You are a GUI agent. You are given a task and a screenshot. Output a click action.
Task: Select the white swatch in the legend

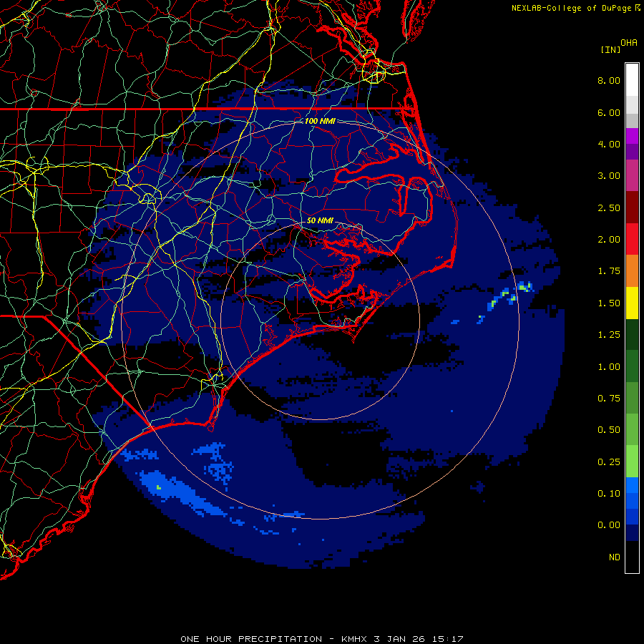point(632,80)
